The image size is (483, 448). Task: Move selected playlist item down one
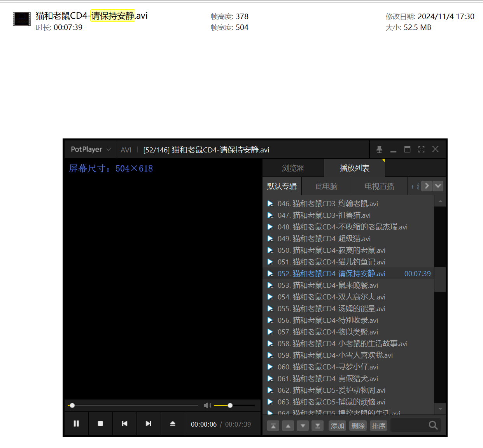[x=303, y=426]
